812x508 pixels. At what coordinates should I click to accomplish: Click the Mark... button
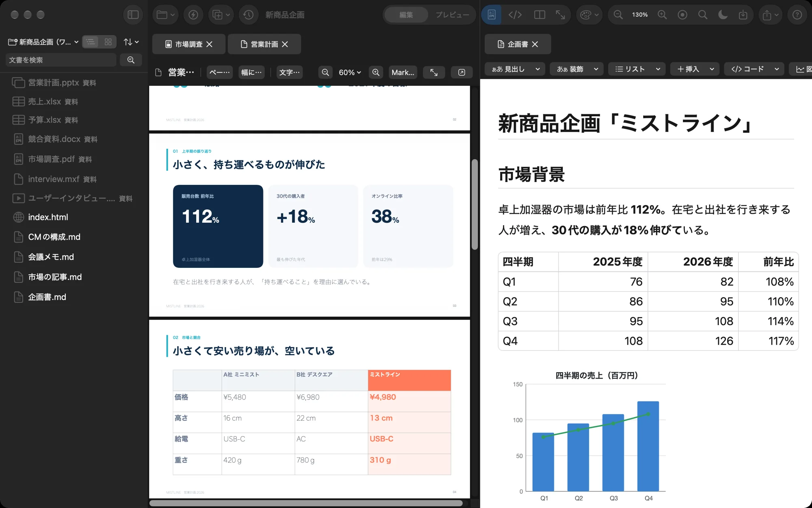(x=403, y=72)
